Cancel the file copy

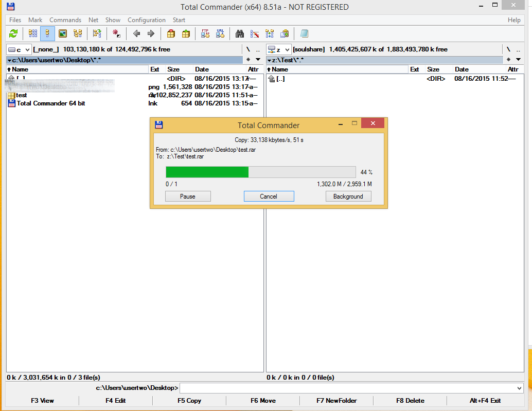tap(269, 196)
